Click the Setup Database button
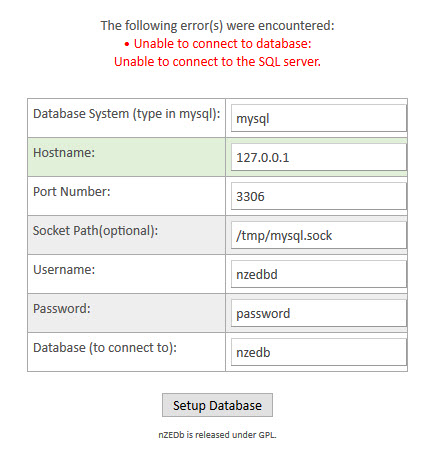 click(217, 405)
